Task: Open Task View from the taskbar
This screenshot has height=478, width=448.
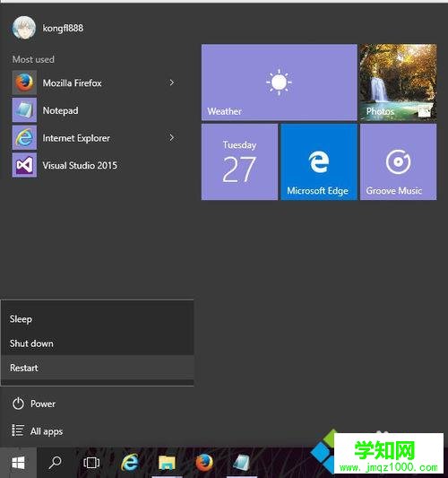Action: pyautogui.click(x=91, y=463)
